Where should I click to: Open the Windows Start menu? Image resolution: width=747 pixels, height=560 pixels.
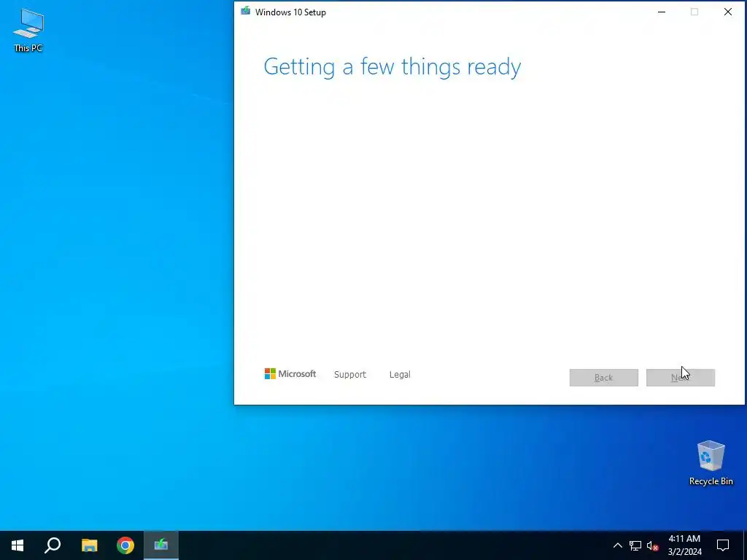18,545
